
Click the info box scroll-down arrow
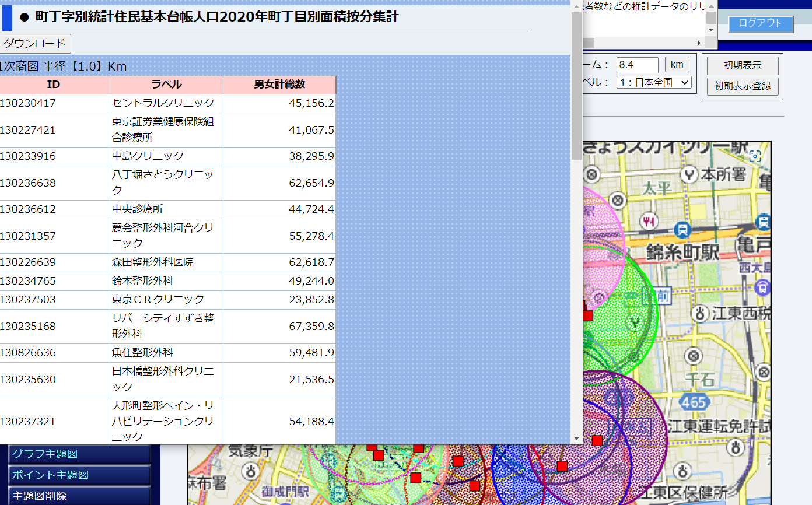(711, 29)
